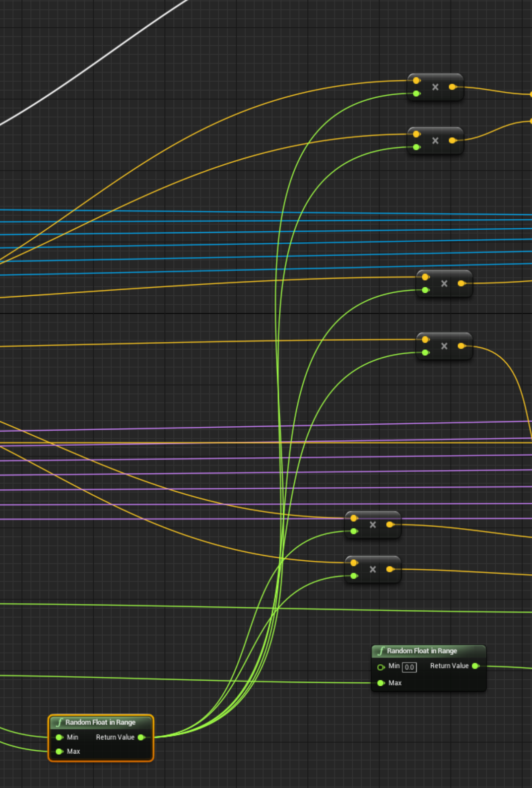Click Return Value pin on the node with Min 0.0
The width and height of the screenshot is (532, 788).
coord(475,666)
